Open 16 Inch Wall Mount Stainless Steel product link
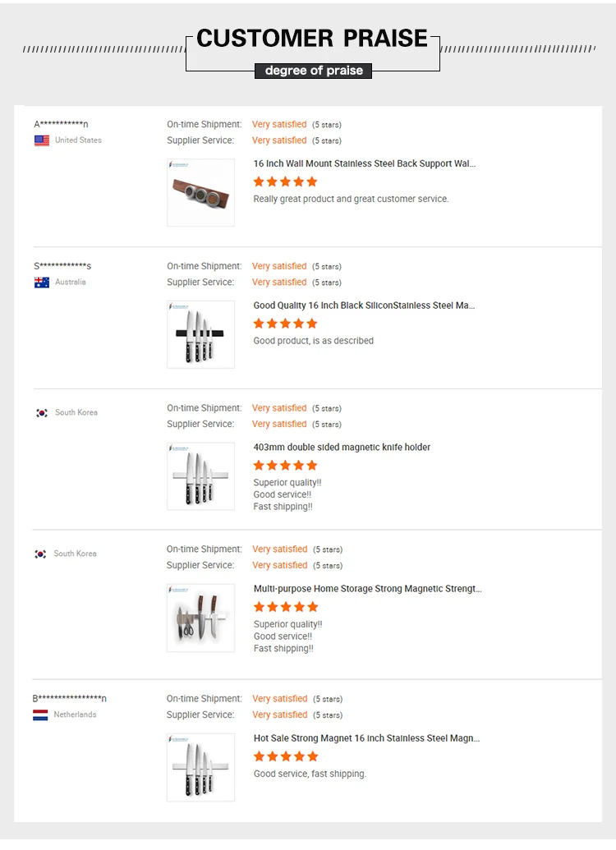Image resolution: width=616 pixels, height=850 pixels. [364, 163]
